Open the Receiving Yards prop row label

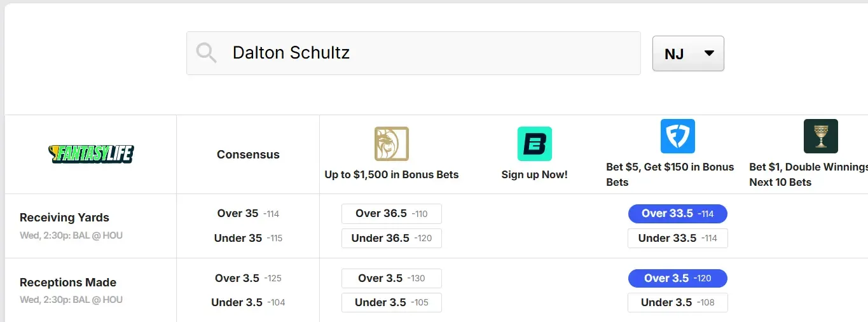click(64, 218)
